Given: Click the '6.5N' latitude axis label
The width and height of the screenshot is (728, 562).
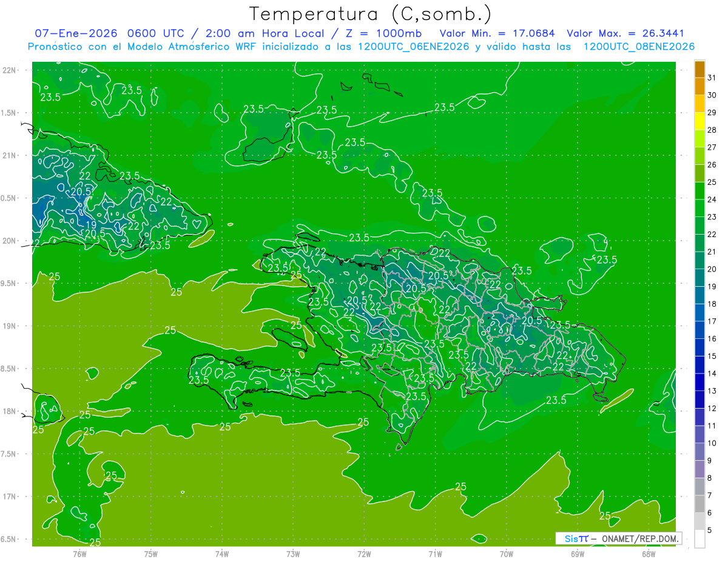Looking at the screenshot, I should 9,539.
